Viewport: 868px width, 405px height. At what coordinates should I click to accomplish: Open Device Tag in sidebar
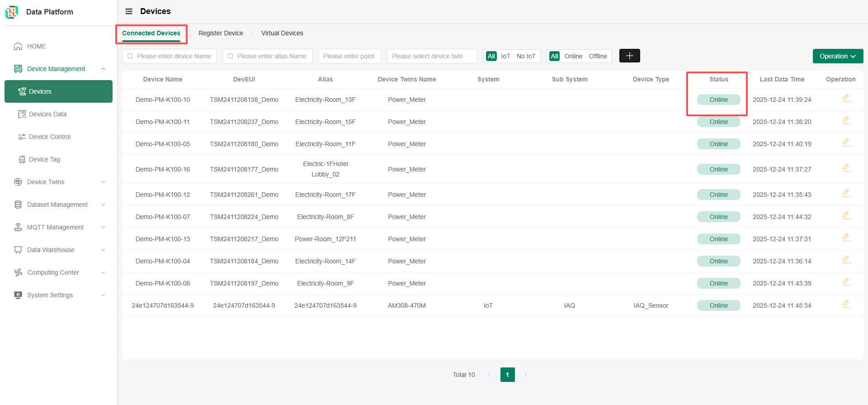click(44, 159)
